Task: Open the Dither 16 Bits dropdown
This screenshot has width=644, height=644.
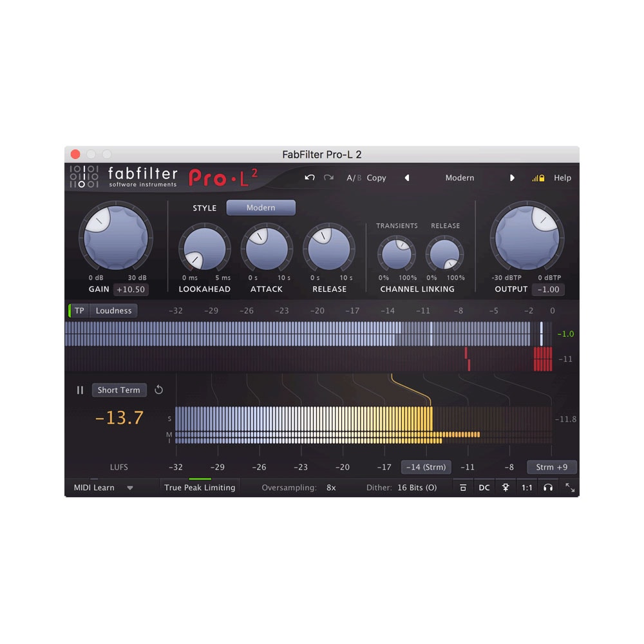Action: [417, 488]
